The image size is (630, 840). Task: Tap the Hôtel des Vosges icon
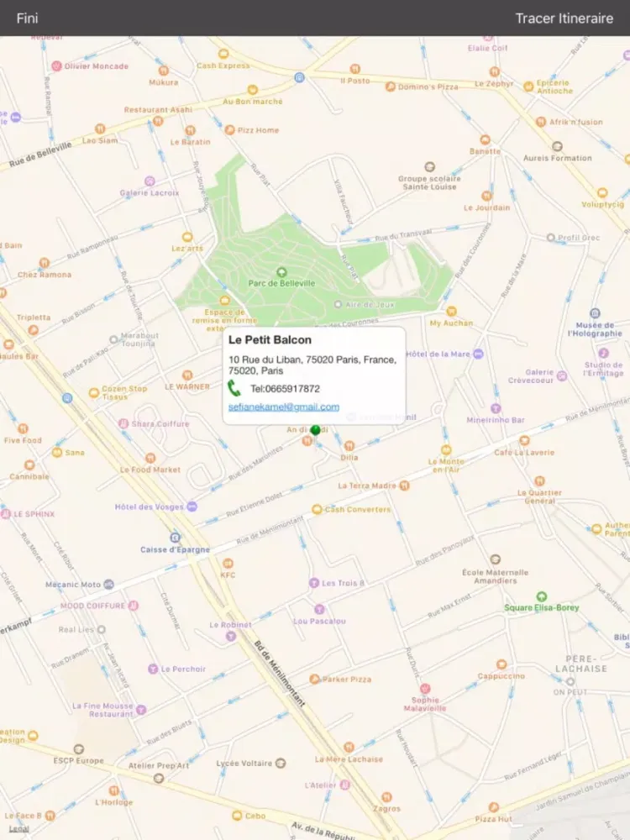(x=192, y=507)
